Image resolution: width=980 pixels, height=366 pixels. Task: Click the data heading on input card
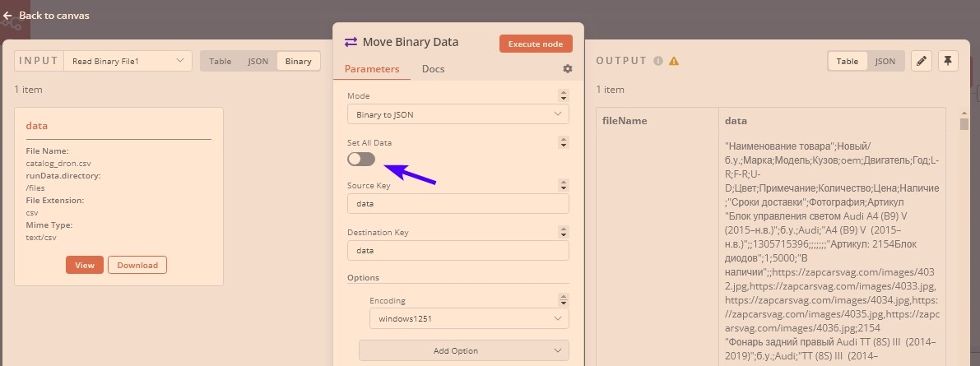37,126
